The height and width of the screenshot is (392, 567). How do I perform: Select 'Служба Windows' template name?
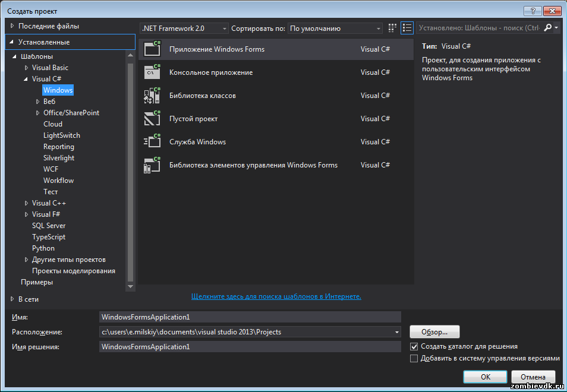(x=198, y=142)
